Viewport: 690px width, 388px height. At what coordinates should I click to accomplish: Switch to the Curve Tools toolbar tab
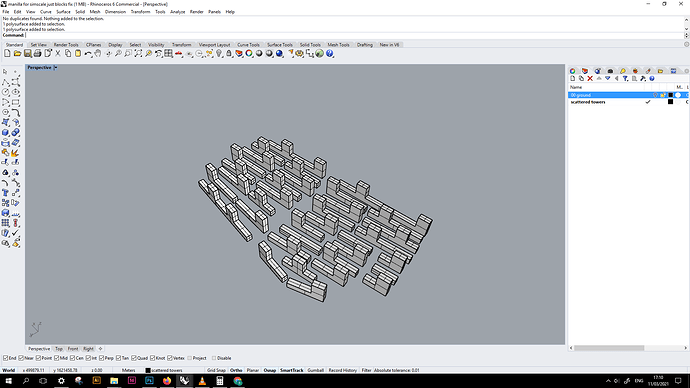coord(248,45)
